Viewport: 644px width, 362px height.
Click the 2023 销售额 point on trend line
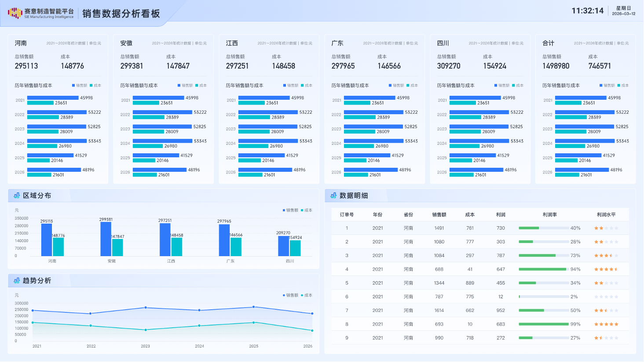(x=146, y=308)
